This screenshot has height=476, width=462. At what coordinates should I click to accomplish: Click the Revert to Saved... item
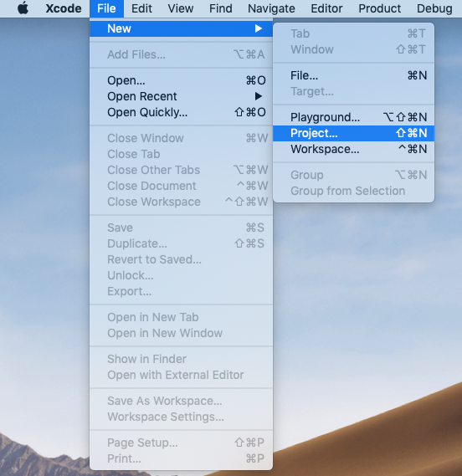pyautogui.click(x=181, y=259)
